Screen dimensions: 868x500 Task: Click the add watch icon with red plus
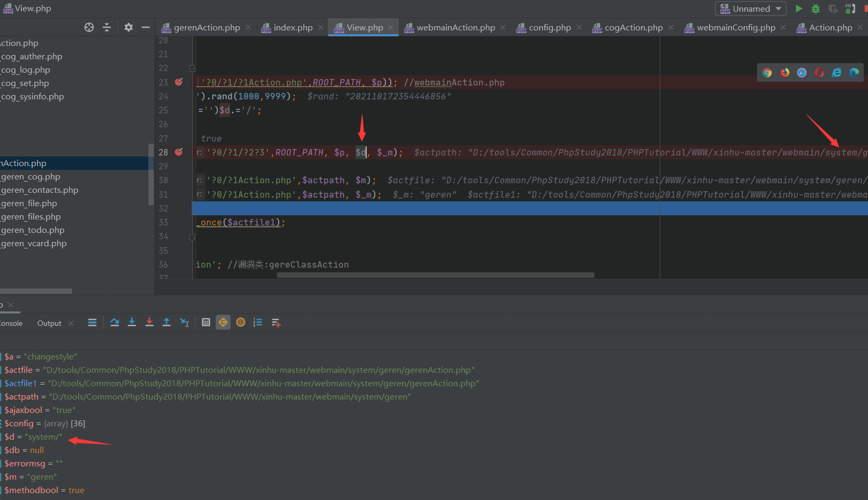coord(276,322)
